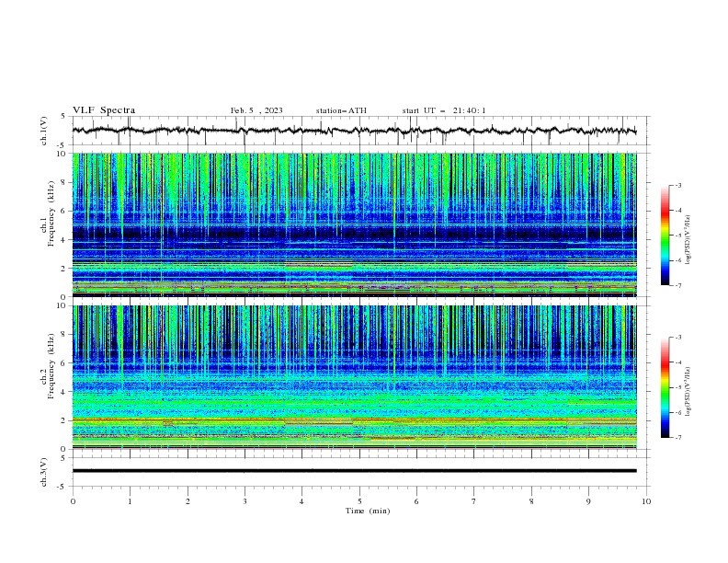
Task: Click time axis tick label "6"
Action: tap(416, 501)
